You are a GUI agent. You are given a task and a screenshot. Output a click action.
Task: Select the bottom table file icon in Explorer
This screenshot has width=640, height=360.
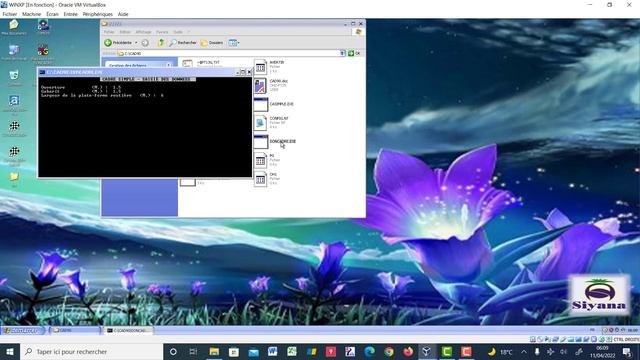[x=260, y=179]
